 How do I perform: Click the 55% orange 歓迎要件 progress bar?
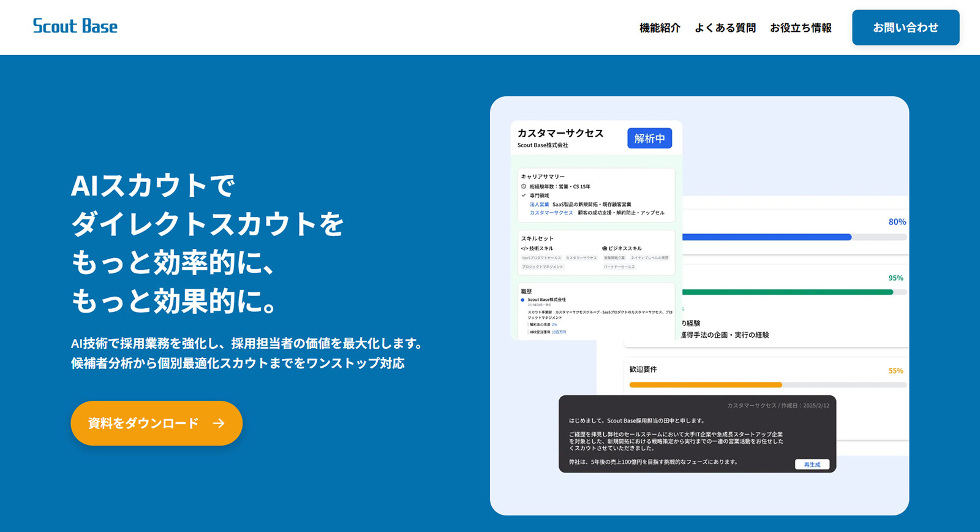click(x=768, y=385)
